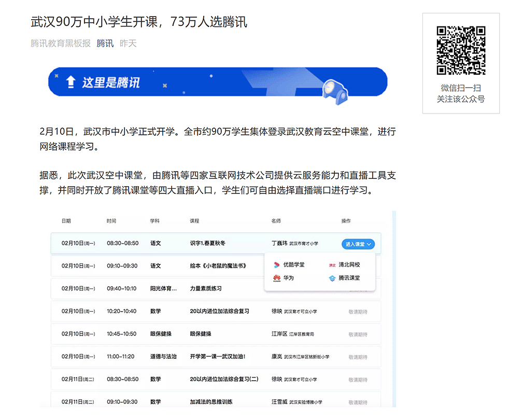
Task: Open the 腾讯 account link under the title
Action: point(105,43)
